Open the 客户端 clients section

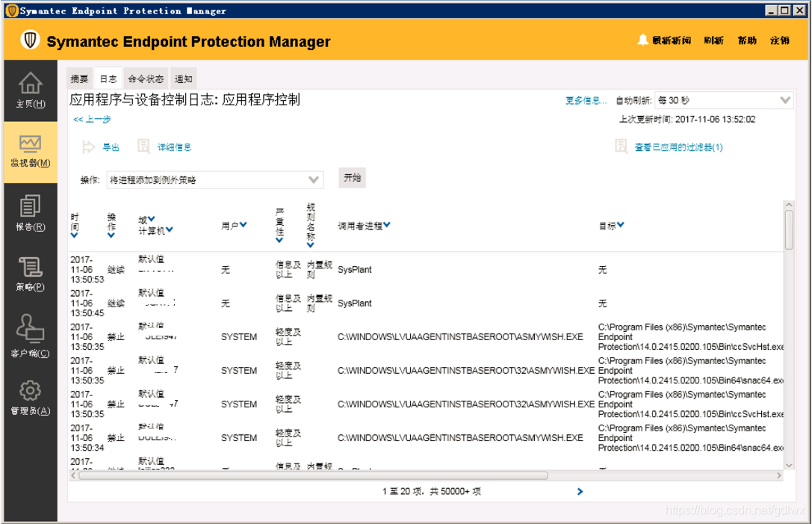(x=30, y=328)
